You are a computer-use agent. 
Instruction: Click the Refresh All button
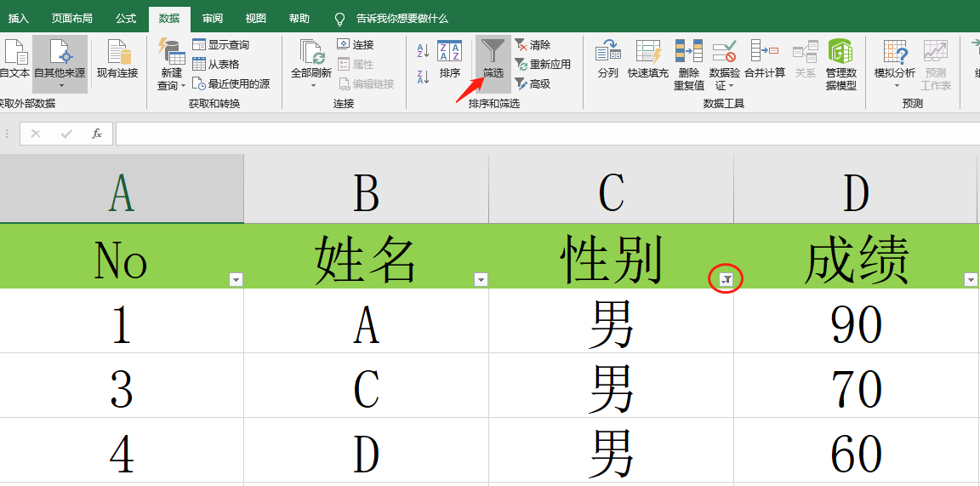(311, 58)
